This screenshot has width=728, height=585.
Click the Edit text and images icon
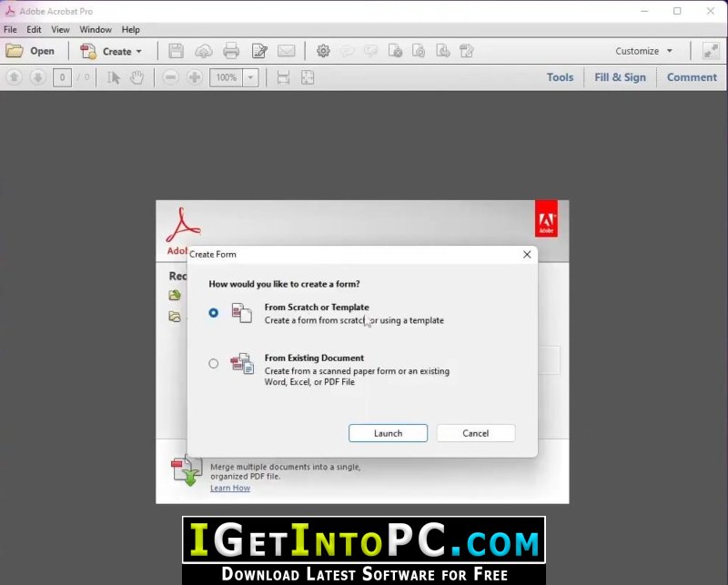point(259,51)
